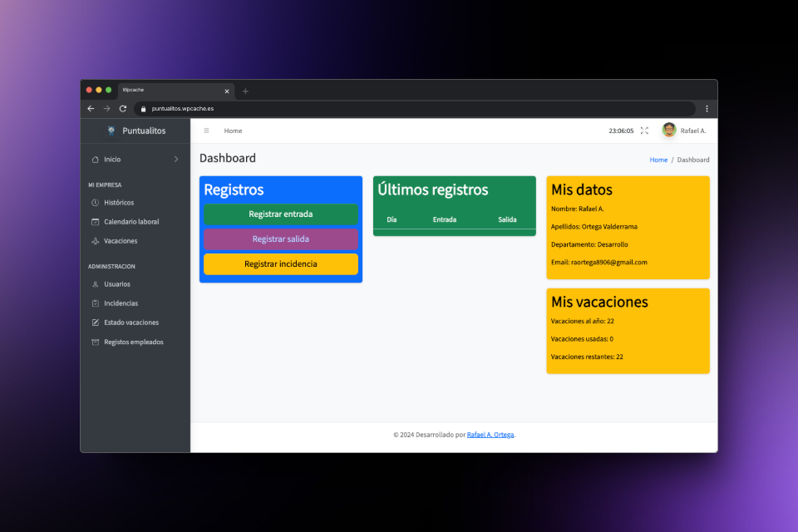Open Inicio in the sidebar
The width and height of the screenshot is (798, 532).
[x=135, y=160]
